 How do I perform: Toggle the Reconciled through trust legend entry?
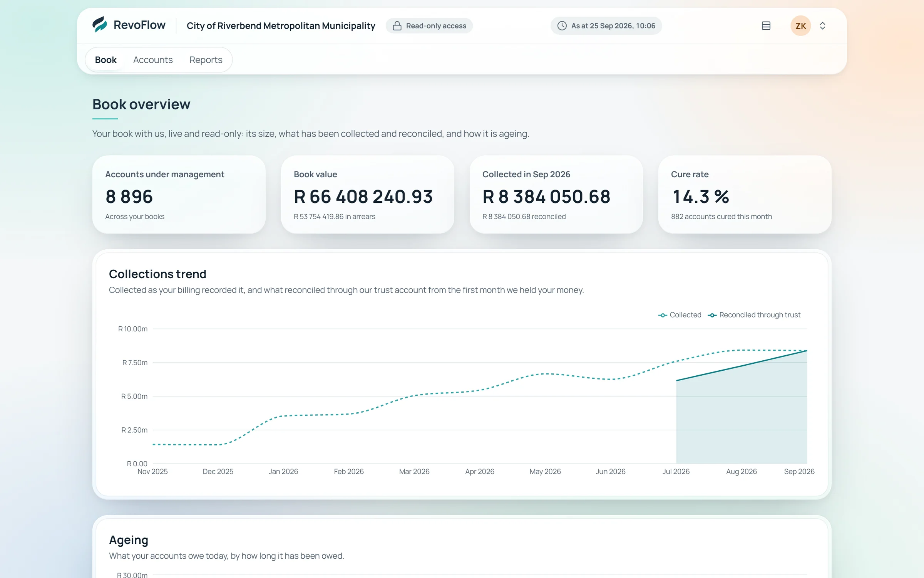(754, 315)
